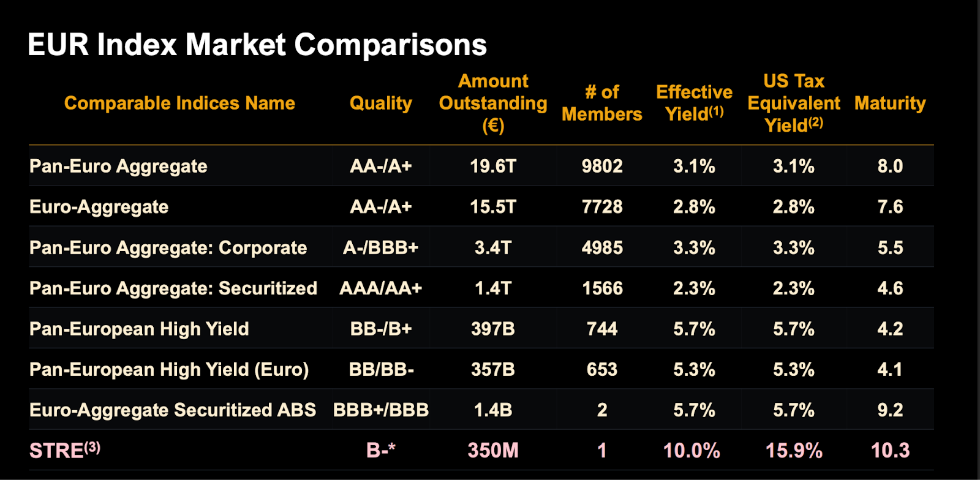The image size is (980, 480).
Task: Click the "# of Members" column header
Action: tap(601, 103)
